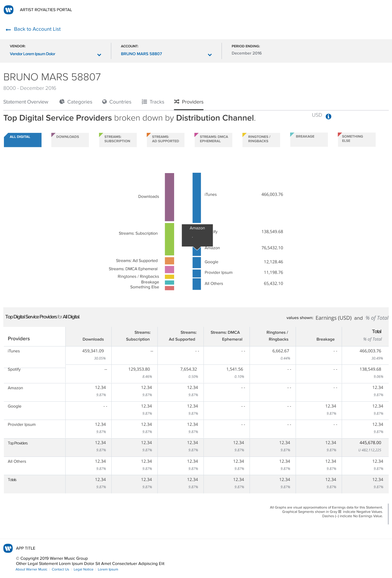Screen dimensions: 392x578
Task: Click iTunes earnings value 466,003.76 in chart
Action: point(272,194)
